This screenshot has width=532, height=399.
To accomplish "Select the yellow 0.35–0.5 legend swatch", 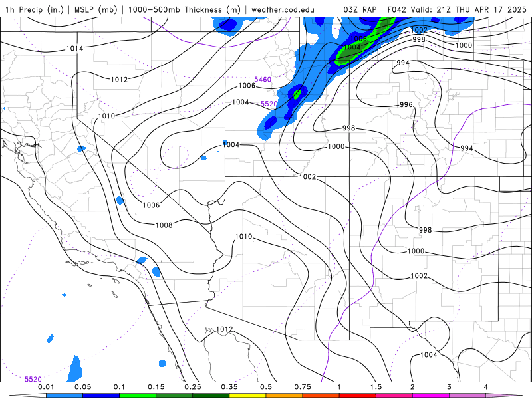I will [x=247, y=396].
